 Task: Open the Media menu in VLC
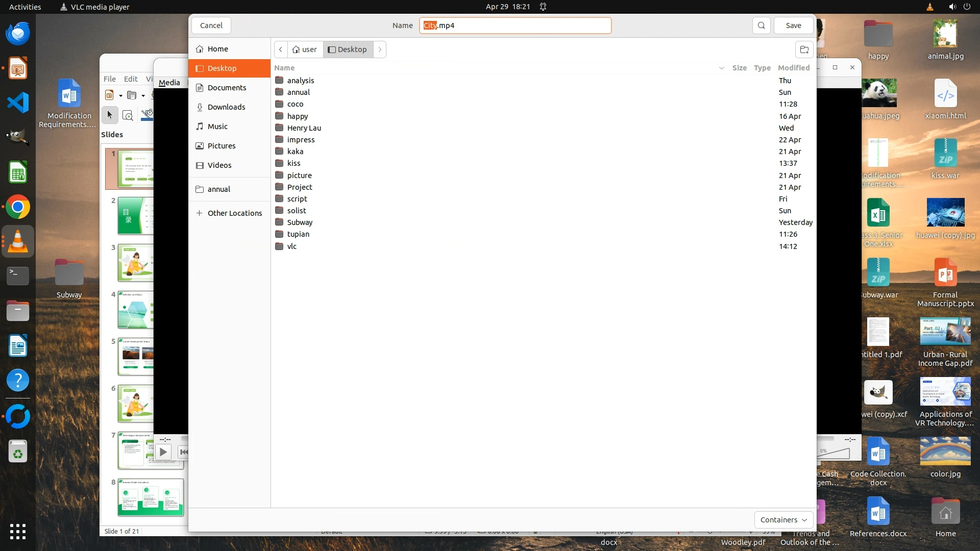tap(169, 83)
